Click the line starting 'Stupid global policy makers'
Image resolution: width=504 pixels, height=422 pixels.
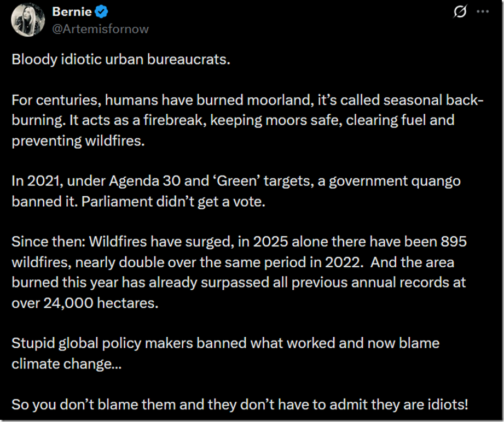coord(225,343)
